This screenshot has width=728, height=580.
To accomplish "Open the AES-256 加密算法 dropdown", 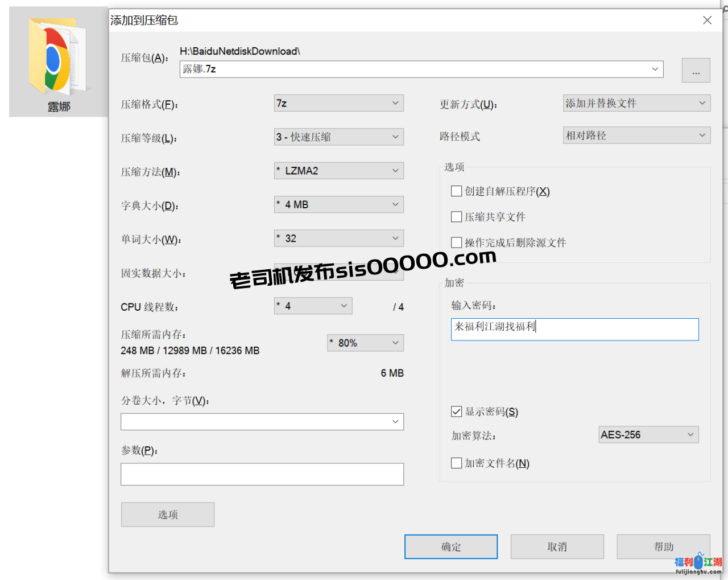I will click(x=648, y=435).
